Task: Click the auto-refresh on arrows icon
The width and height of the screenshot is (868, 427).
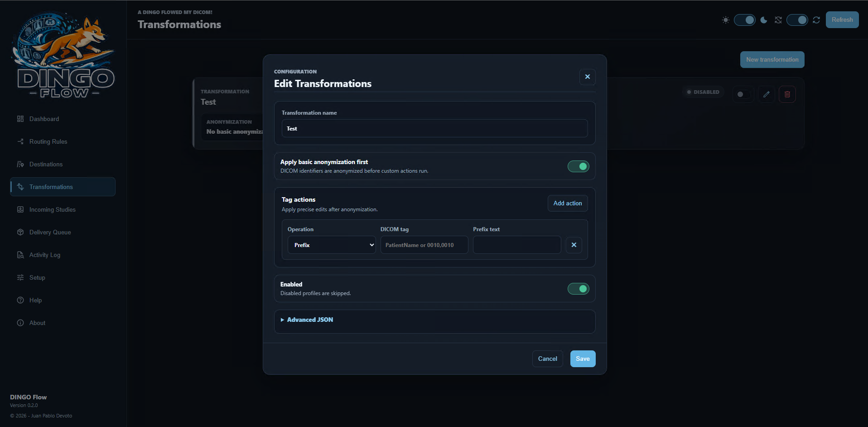Action: click(816, 20)
